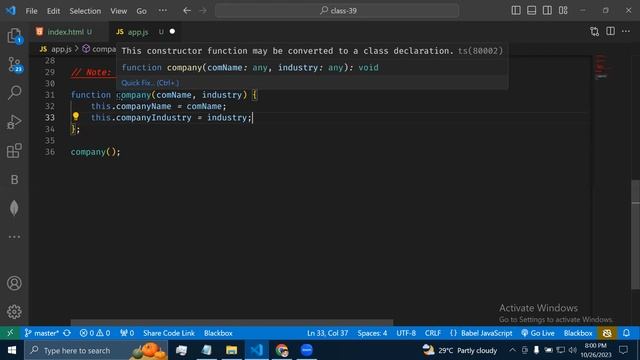
Task: Toggle the primary side bar layout icon
Action: click(x=516, y=11)
